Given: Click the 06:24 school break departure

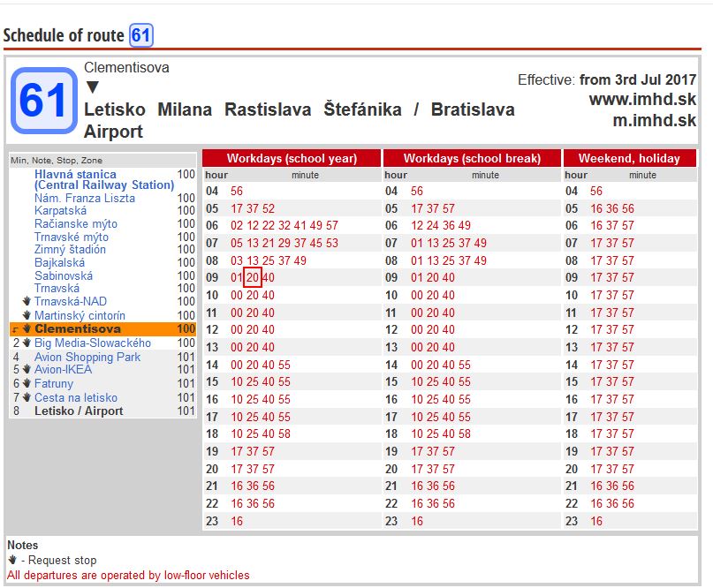Looking at the screenshot, I should click(433, 225).
